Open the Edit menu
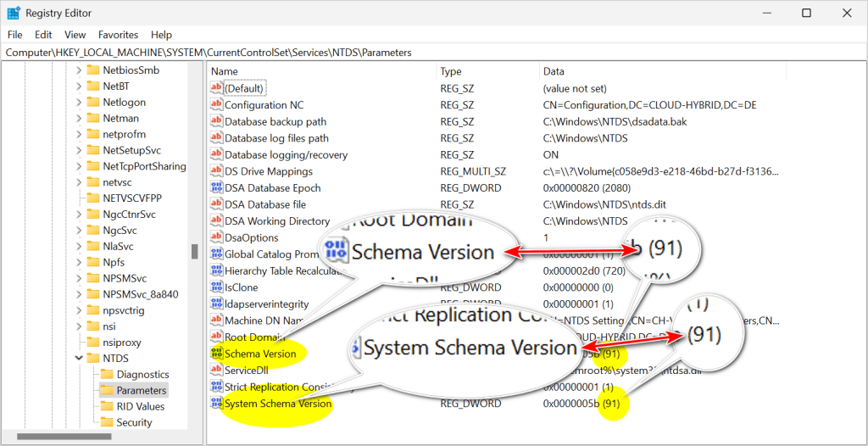This screenshot has height=446, width=868. point(43,35)
